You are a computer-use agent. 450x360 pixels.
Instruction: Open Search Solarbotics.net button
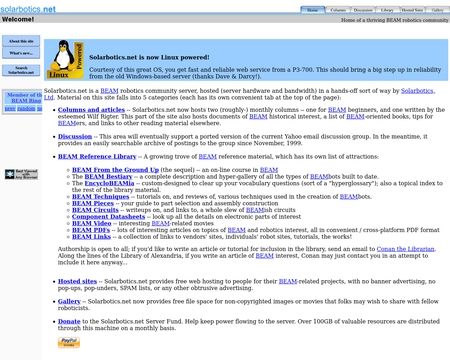(21, 70)
